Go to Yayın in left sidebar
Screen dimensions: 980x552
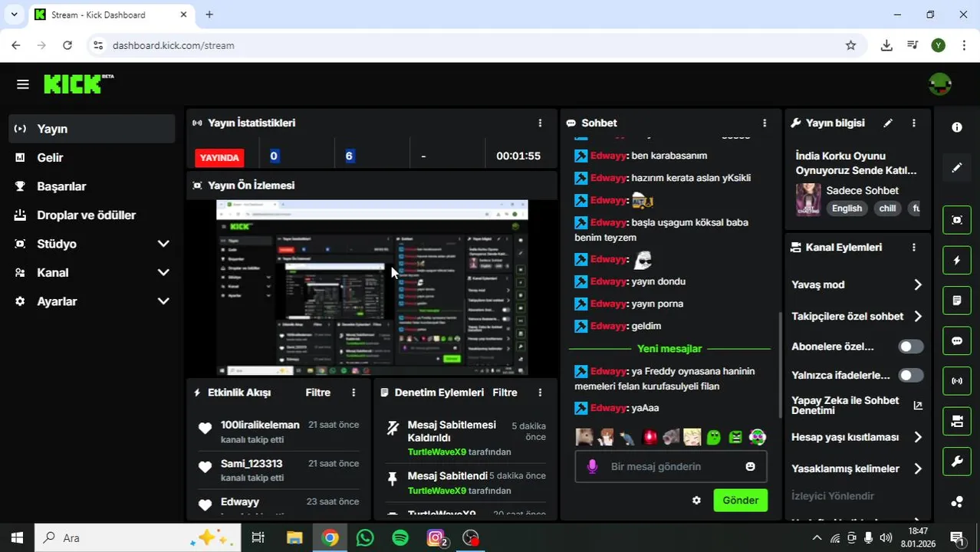pos(92,129)
